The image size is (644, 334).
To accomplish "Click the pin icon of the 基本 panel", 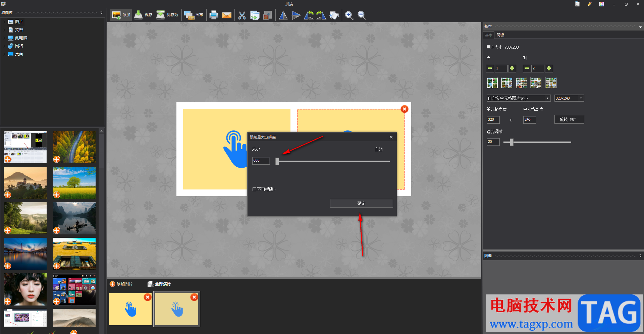I will (640, 26).
